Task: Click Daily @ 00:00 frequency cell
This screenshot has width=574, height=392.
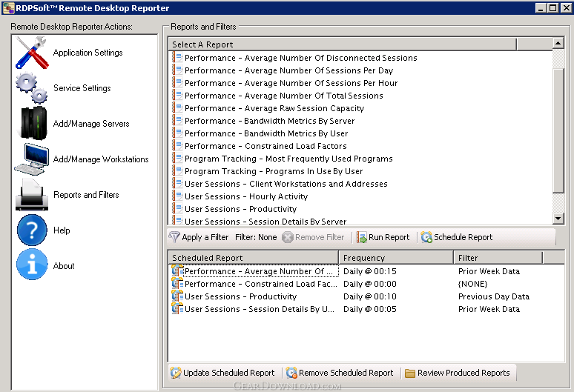Action: [370, 284]
